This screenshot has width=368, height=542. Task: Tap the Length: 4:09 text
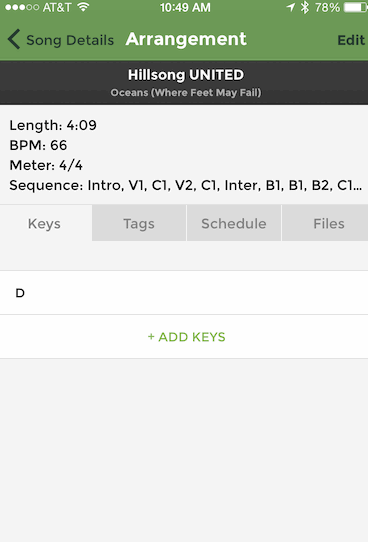(x=53, y=125)
